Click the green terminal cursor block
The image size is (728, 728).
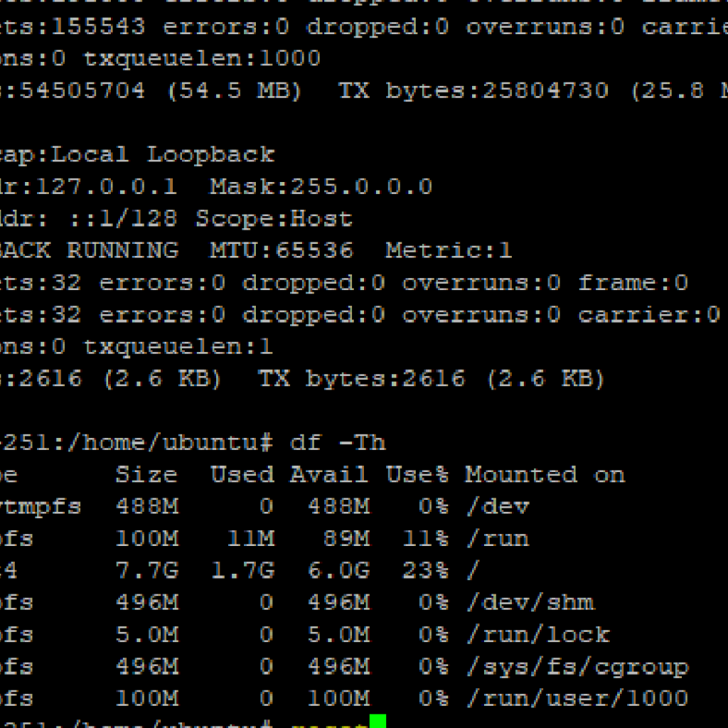coord(378,721)
